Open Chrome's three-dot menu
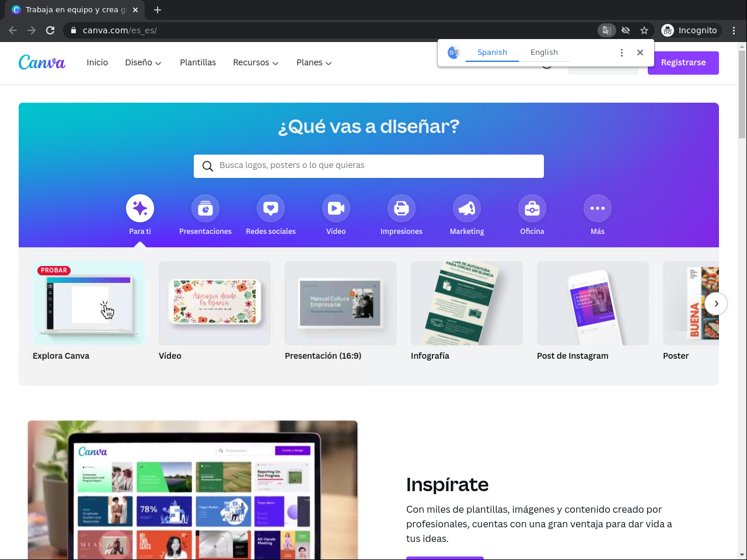747x560 pixels. pyautogui.click(x=734, y=30)
